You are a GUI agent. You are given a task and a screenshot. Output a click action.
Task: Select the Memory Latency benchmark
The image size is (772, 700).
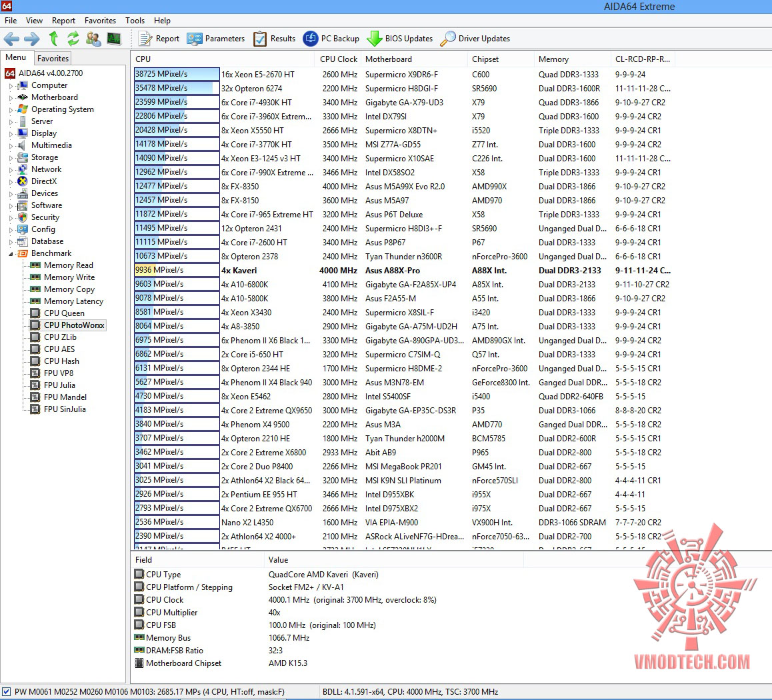tap(73, 301)
